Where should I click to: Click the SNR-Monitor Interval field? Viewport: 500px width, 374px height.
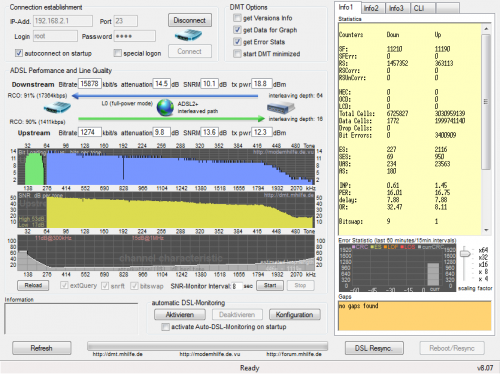237,286
